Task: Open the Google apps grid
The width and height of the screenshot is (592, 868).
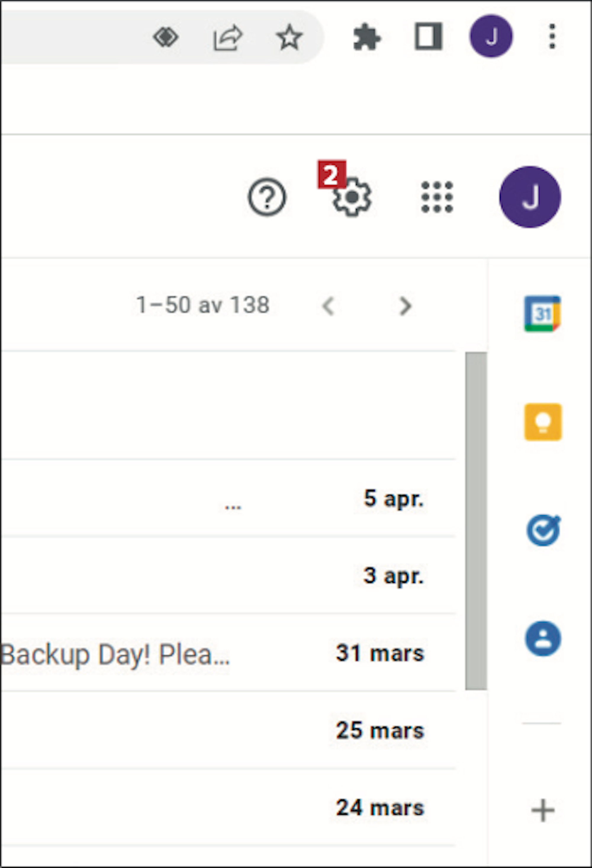Action: click(x=437, y=197)
